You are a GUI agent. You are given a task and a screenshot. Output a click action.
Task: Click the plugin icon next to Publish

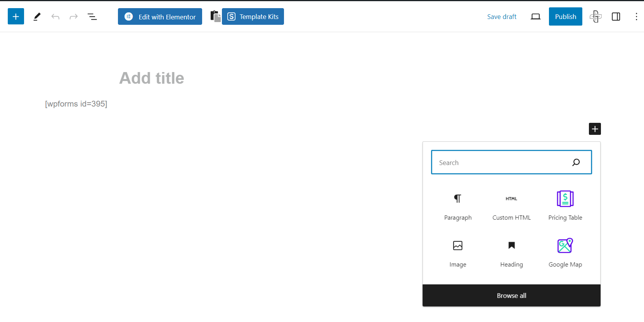point(596,17)
